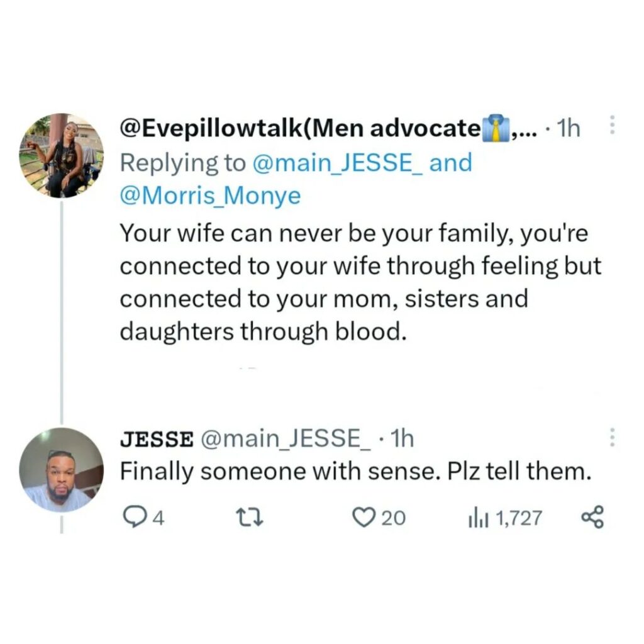The image size is (644, 644).
Task: Share JESSE's tweet using the share icon
Action: (592, 517)
